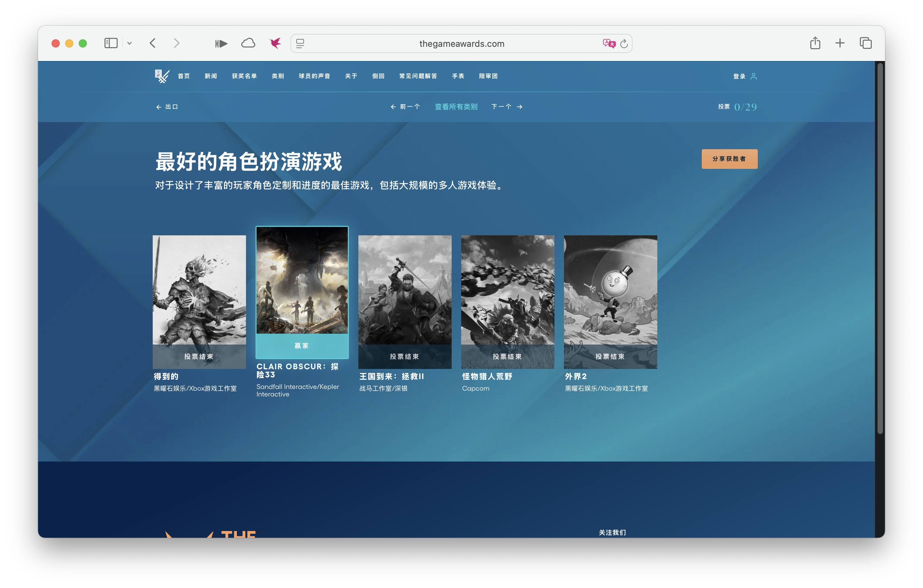
Task: Open the share sheet icon
Action: pos(815,43)
